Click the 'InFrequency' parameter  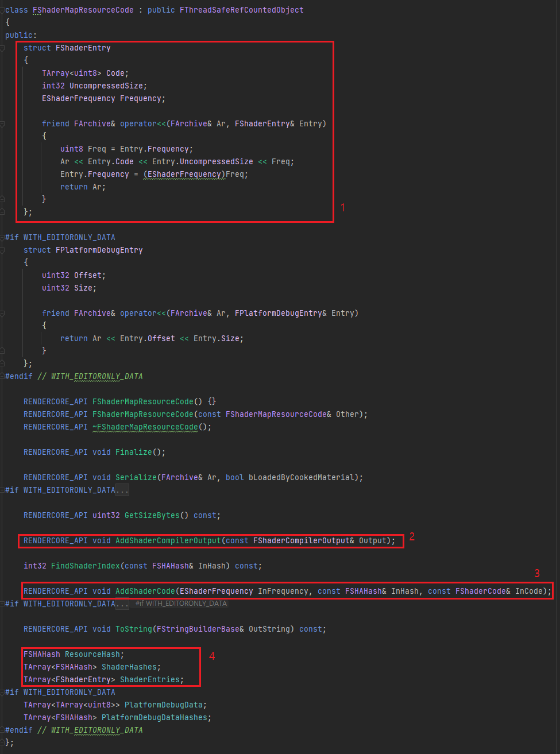[283, 591]
